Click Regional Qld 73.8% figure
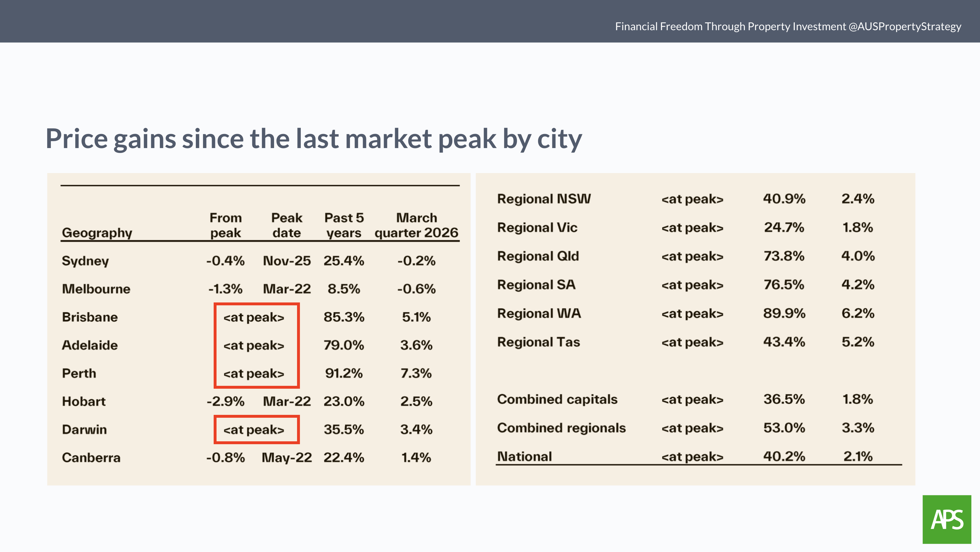 point(784,256)
